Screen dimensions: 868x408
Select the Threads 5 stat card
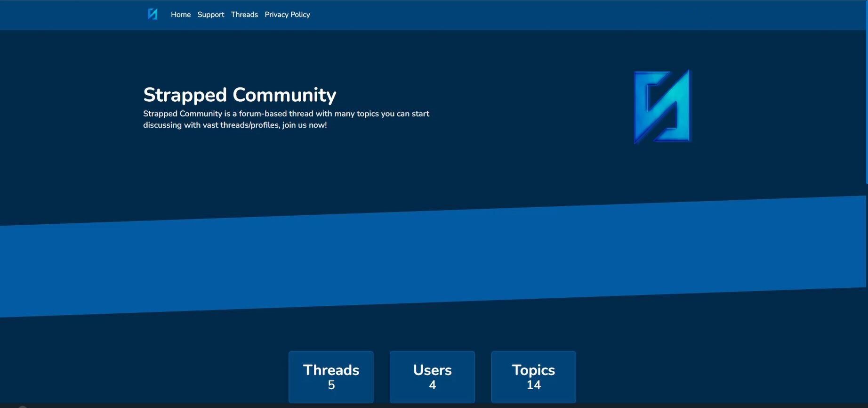[331, 377]
